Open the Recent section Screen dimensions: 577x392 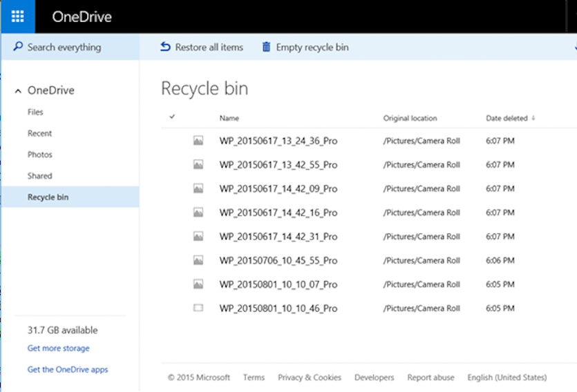pyautogui.click(x=40, y=133)
